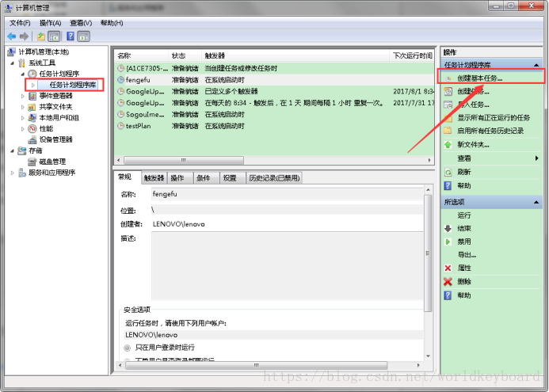Screen dimensions: 549x392
Task: Select the 任务计划程序 clock icon node
Action: pos(32,74)
